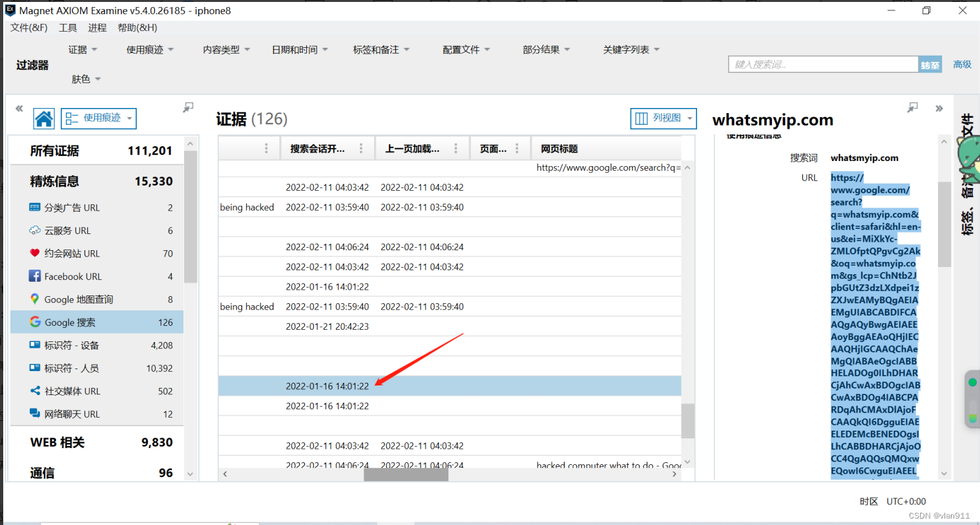Open the 工具 menu

pyautogui.click(x=68, y=28)
